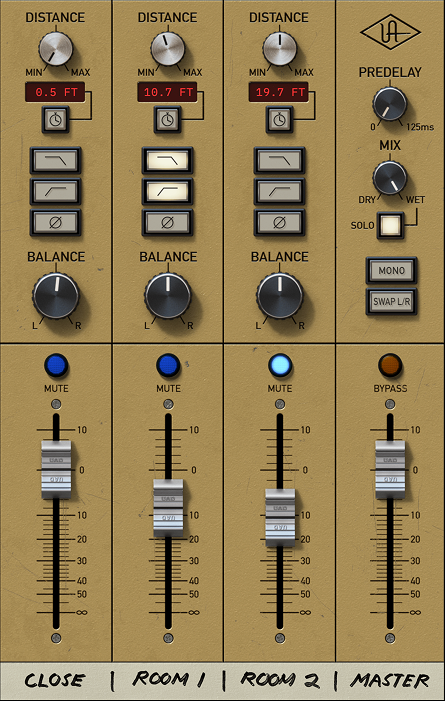Toggle the Close channel phase invert button
This screenshot has width=445, height=701.
tap(55, 222)
